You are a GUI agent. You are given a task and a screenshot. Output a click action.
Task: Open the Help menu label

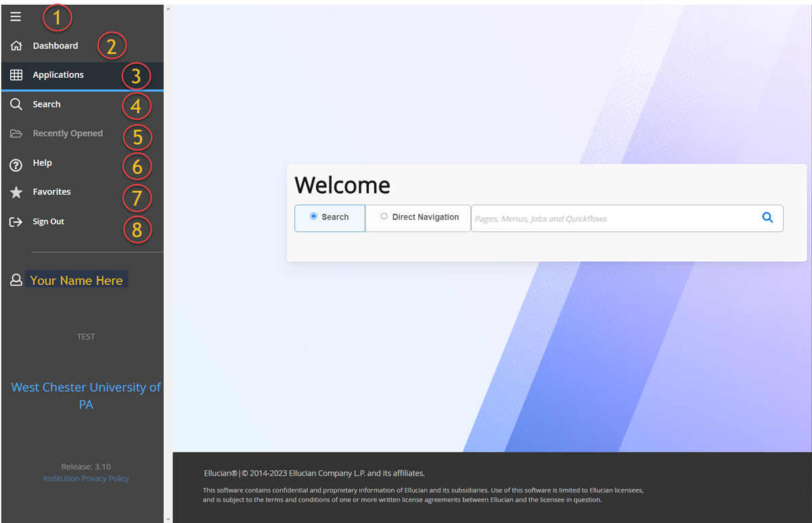(43, 163)
